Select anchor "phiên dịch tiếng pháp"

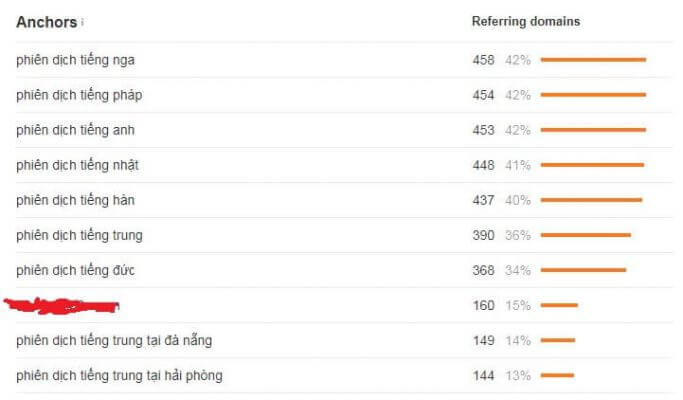[x=79, y=95]
